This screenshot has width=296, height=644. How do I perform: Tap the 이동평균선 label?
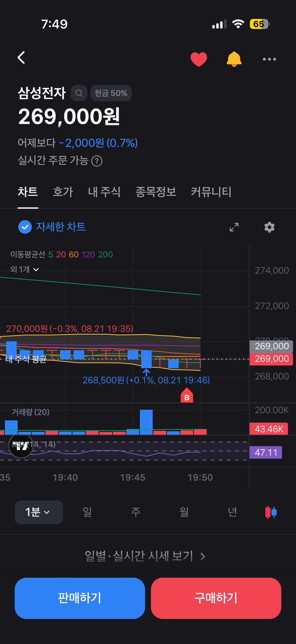[x=28, y=254]
